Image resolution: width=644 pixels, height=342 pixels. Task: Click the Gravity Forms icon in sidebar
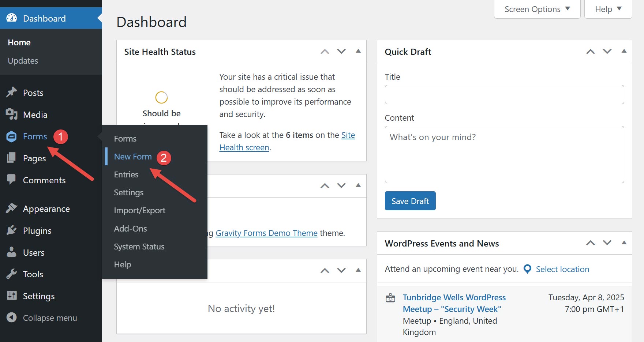point(12,136)
